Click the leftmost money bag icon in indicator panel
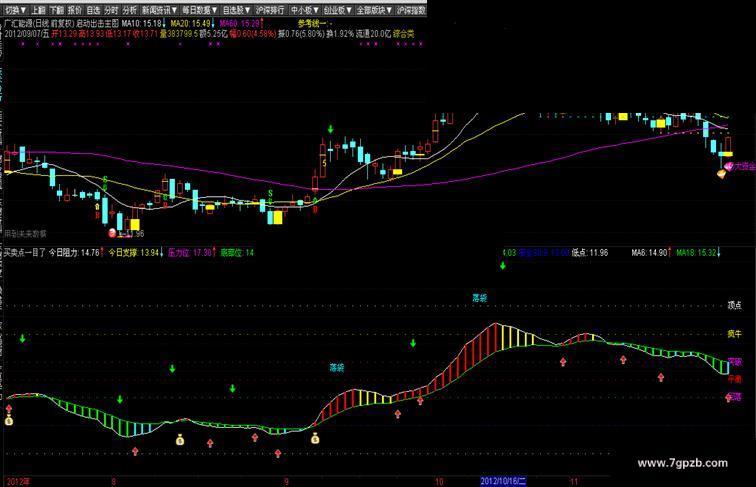 9,420
